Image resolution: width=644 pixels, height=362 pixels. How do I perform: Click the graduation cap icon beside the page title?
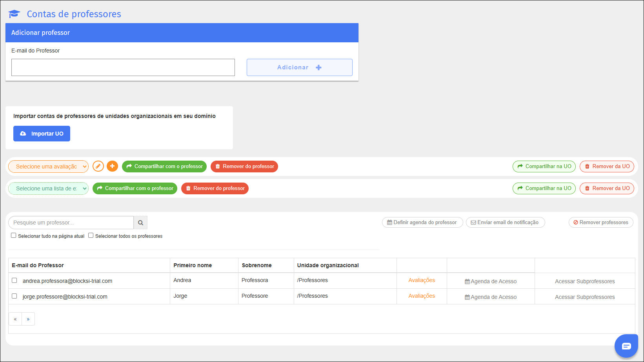click(x=14, y=14)
